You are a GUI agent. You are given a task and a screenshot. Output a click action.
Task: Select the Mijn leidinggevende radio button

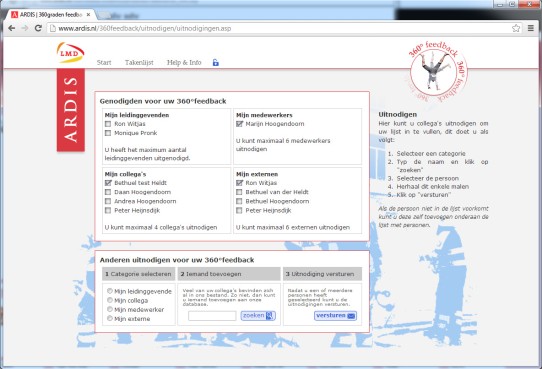[110, 291]
